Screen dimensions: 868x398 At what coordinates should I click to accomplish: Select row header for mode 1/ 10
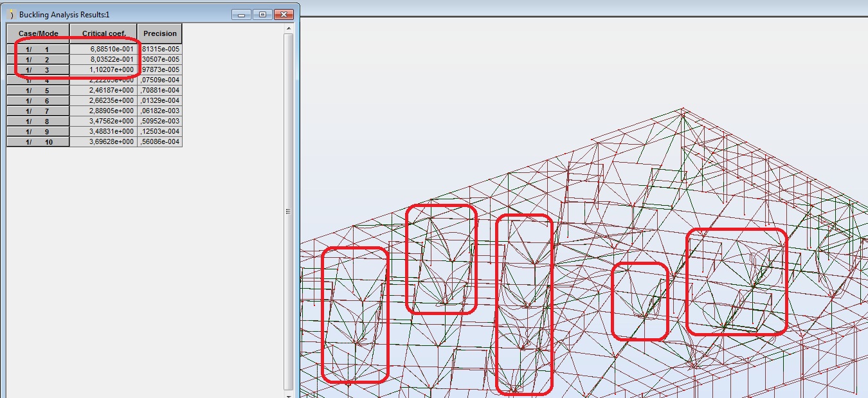38,141
